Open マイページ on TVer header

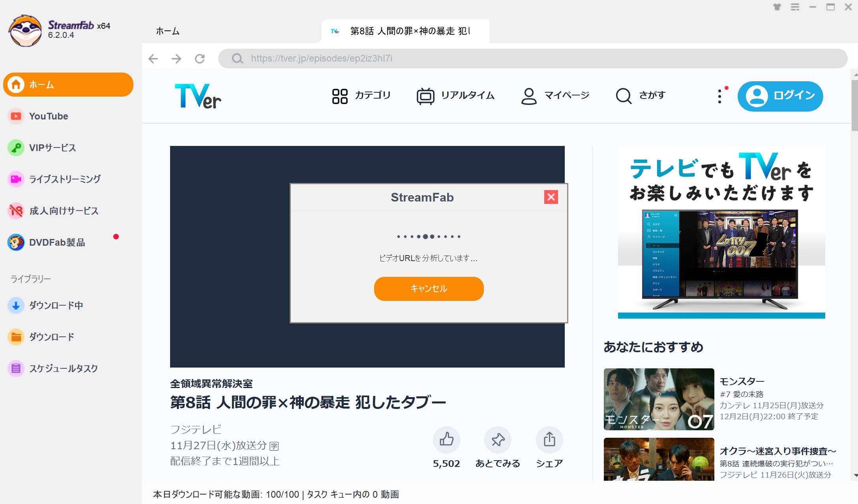pos(555,96)
